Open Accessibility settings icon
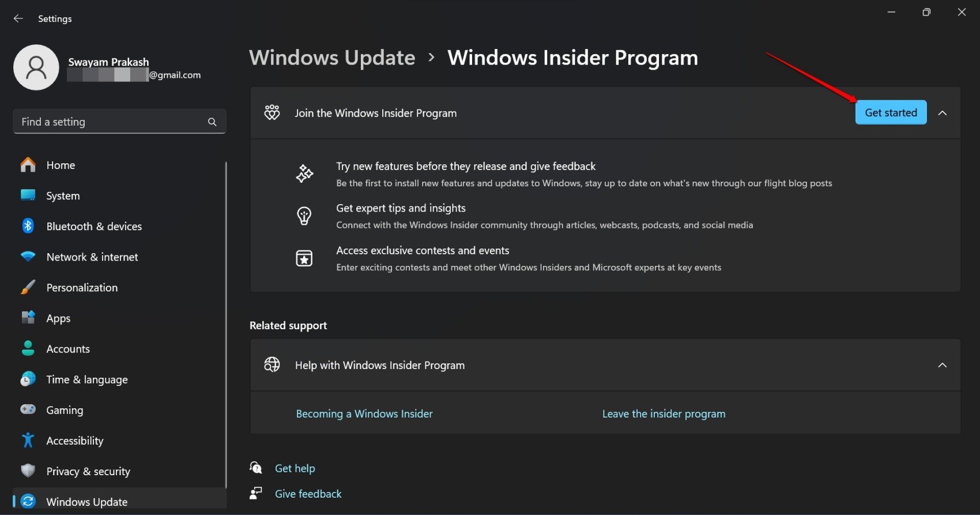 pos(28,440)
